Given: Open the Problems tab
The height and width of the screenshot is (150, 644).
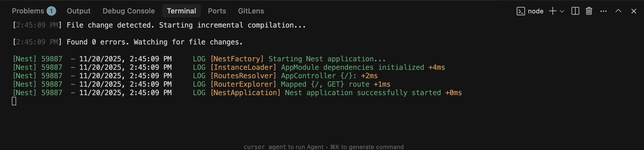Looking at the screenshot, I should pyautogui.click(x=28, y=11).
